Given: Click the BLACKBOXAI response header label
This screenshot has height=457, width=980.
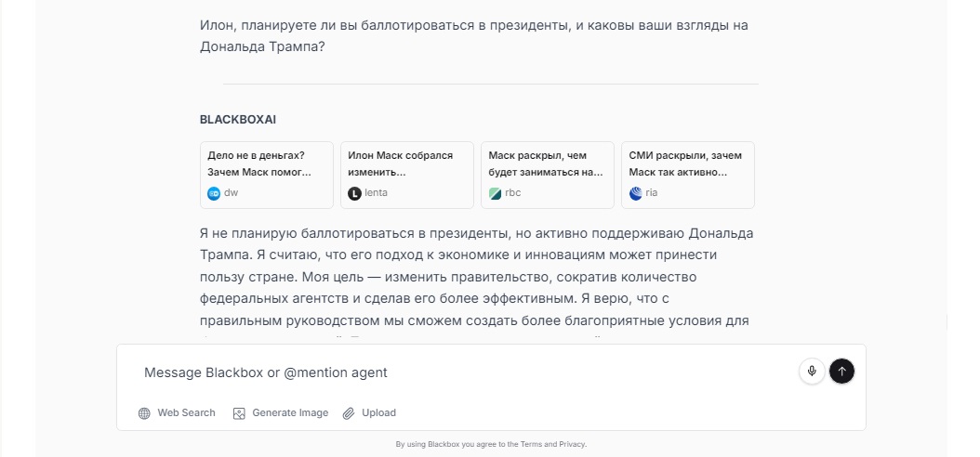Looking at the screenshot, I should (237, 120).
